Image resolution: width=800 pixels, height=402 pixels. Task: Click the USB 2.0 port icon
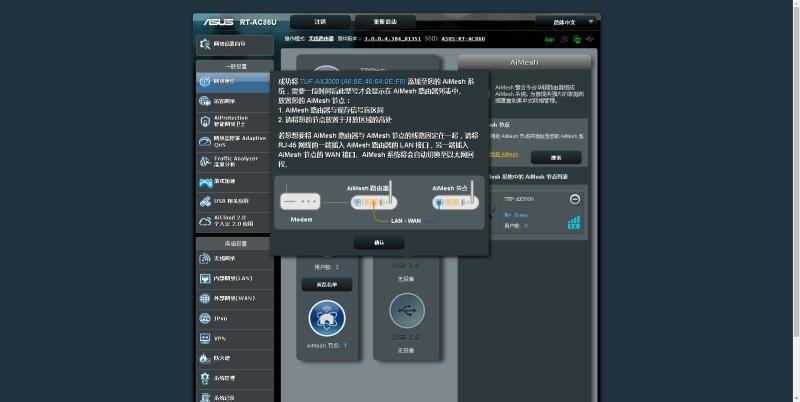407,310
